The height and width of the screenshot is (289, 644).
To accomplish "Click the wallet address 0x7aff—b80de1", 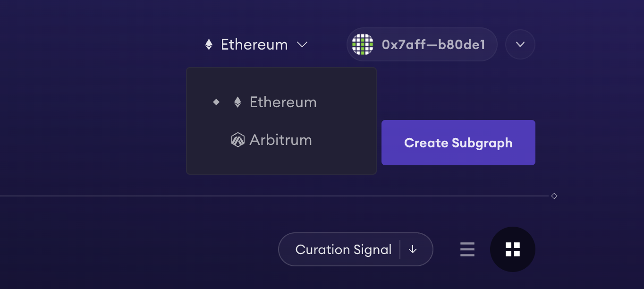I will [x=433, y=45].
